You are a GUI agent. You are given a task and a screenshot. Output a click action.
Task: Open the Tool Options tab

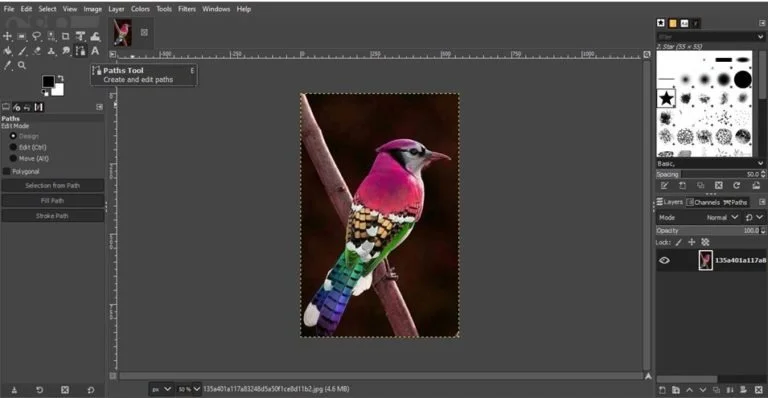coord(6,107)
